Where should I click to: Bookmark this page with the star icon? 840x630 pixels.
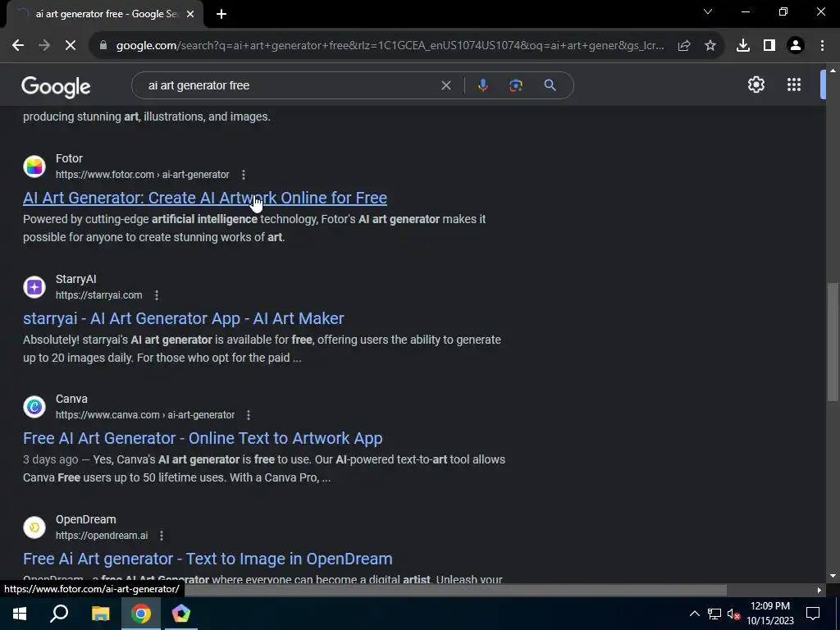[x=710, y=46]
